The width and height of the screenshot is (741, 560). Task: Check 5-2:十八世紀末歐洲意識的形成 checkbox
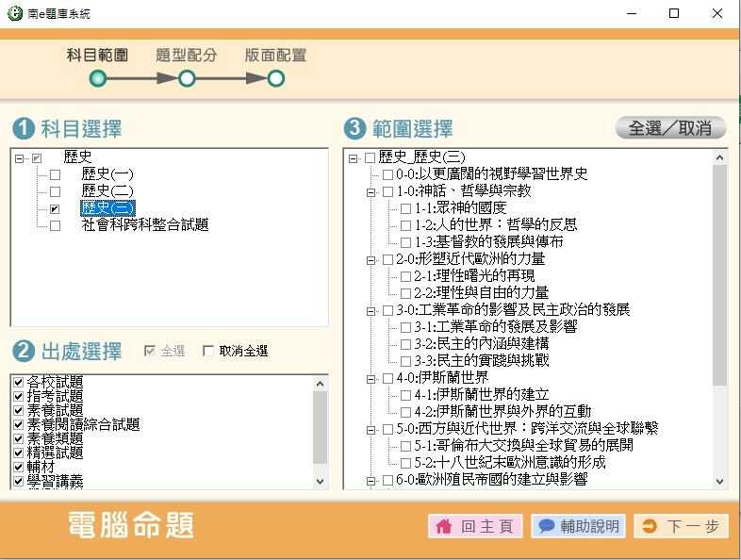pos(405,463)
